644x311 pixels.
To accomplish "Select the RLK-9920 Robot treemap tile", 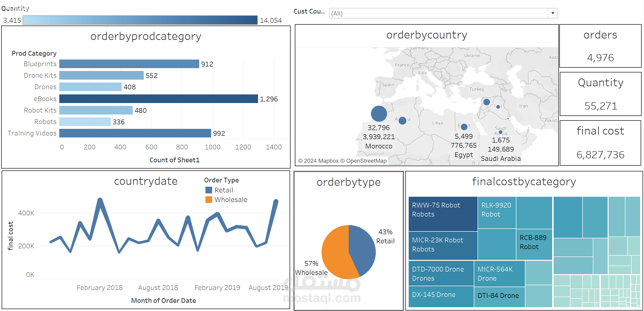I will point(497,212).
